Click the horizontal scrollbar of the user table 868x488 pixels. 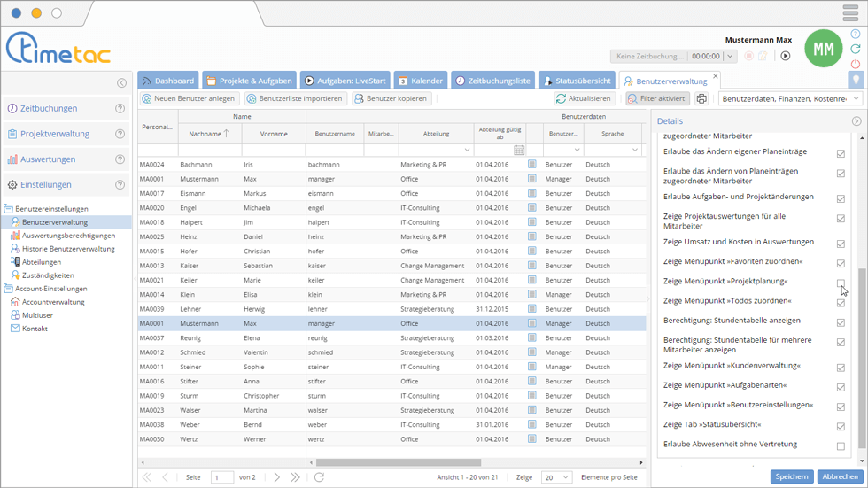399,462
